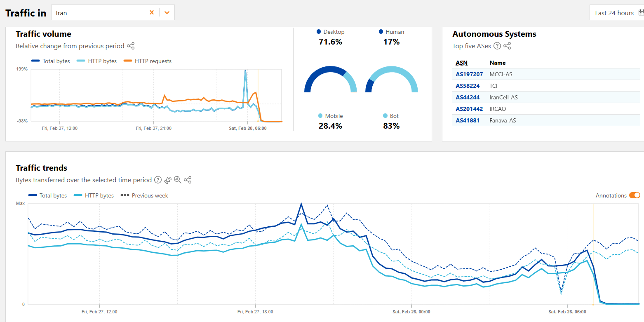
Task: Toggle Total bytes legend in Traffic trends
Action: (47, 195)
